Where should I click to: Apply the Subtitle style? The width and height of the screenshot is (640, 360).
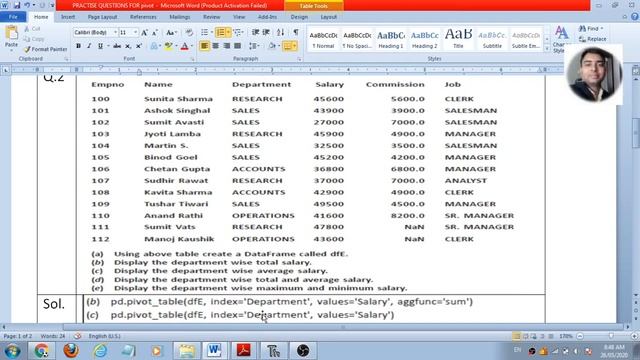tap(492, 40)
